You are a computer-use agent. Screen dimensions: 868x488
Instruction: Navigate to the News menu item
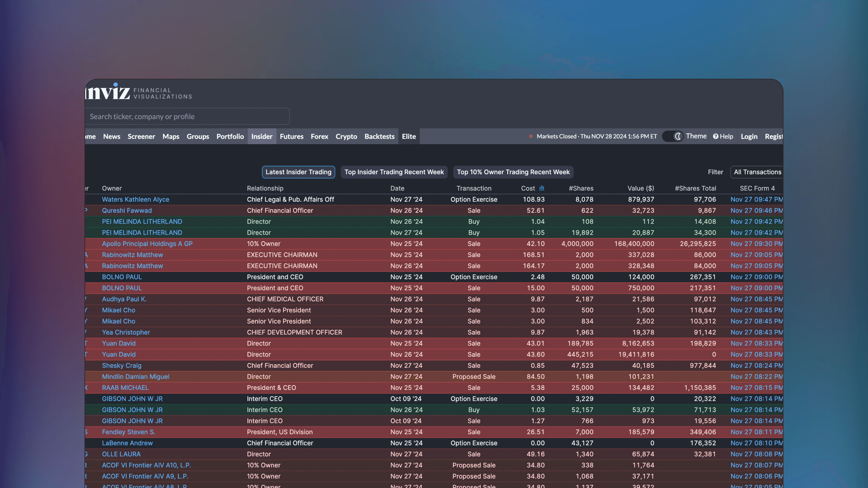click(x=112, y=136)
